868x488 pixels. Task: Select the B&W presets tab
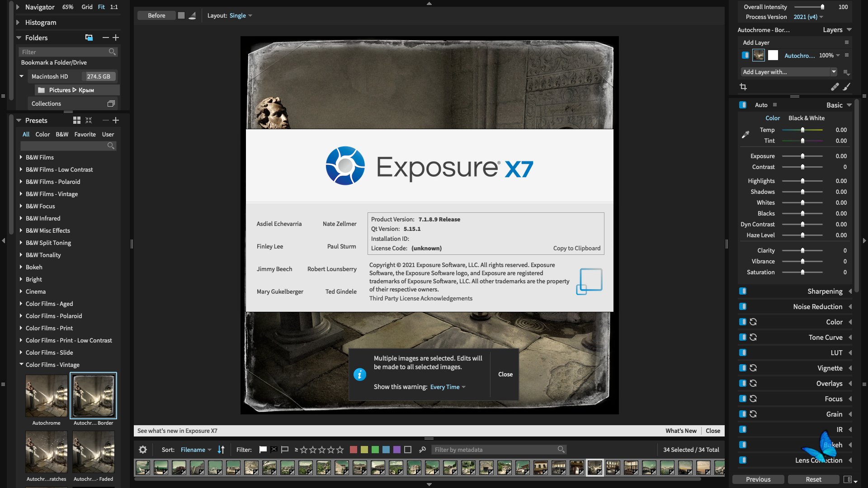pyautogui.click(x=62, y=134)
